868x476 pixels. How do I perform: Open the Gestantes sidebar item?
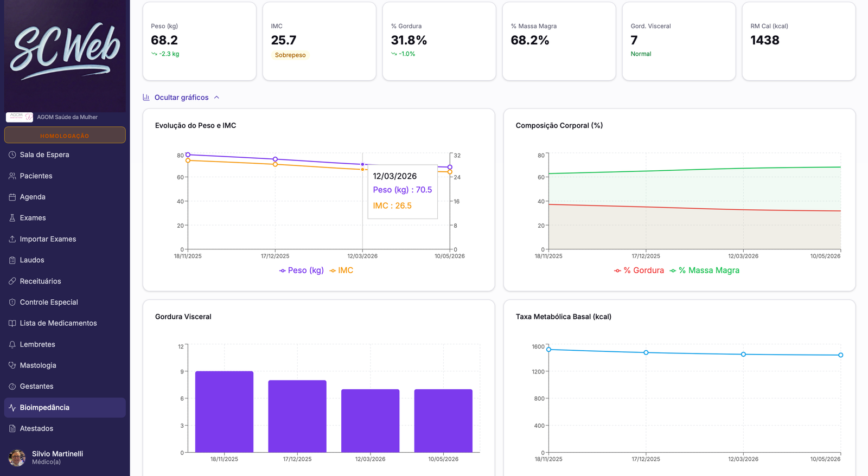[x=65, y=387]
